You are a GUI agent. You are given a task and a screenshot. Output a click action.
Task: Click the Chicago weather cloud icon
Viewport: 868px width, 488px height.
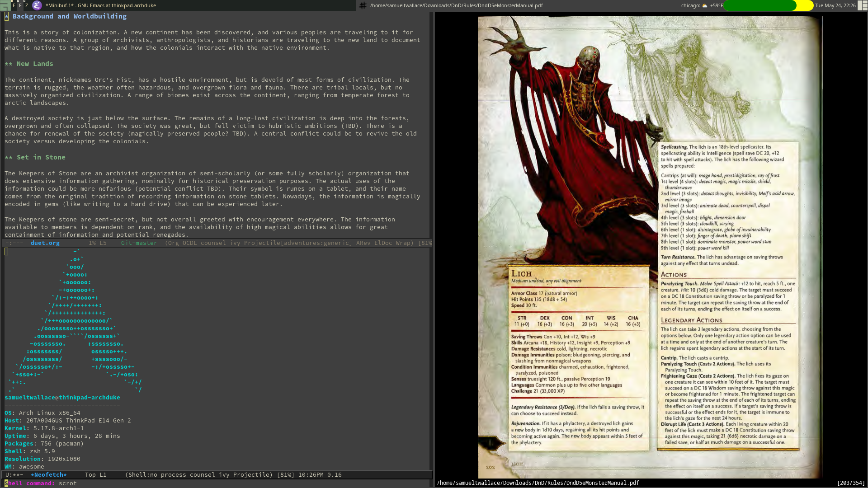click(704, 5)
